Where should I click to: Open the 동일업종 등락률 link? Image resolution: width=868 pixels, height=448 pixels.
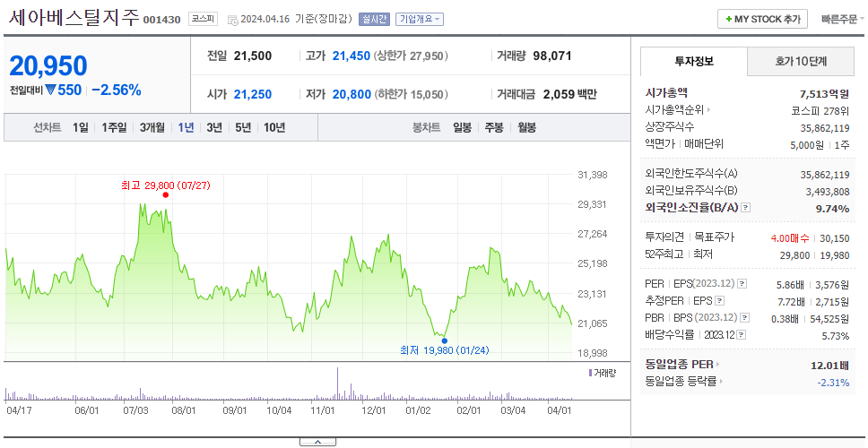tap(681, 381)
